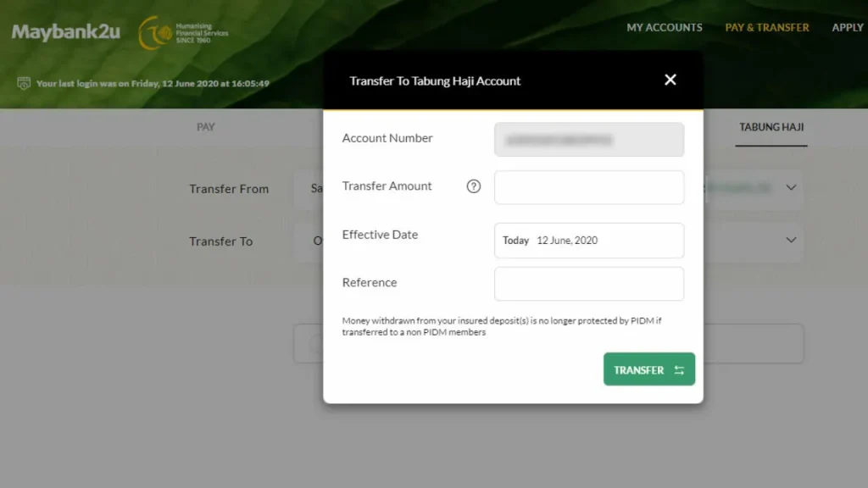Select the TABUNG HAJI tab
The width and height of the screenshot is (868, 488).
tap(771, 127)
